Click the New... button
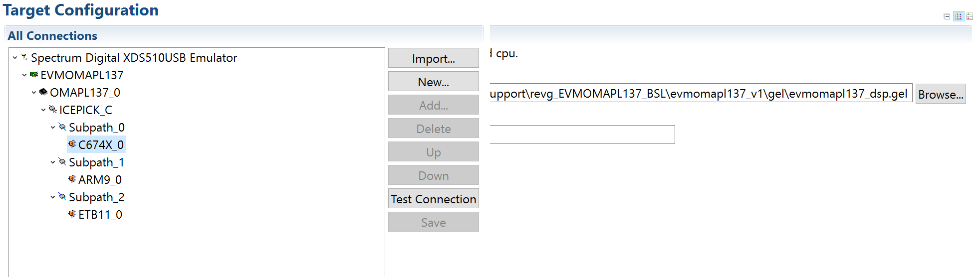Viewport: 980px width, 277px height. pos(433,82)
